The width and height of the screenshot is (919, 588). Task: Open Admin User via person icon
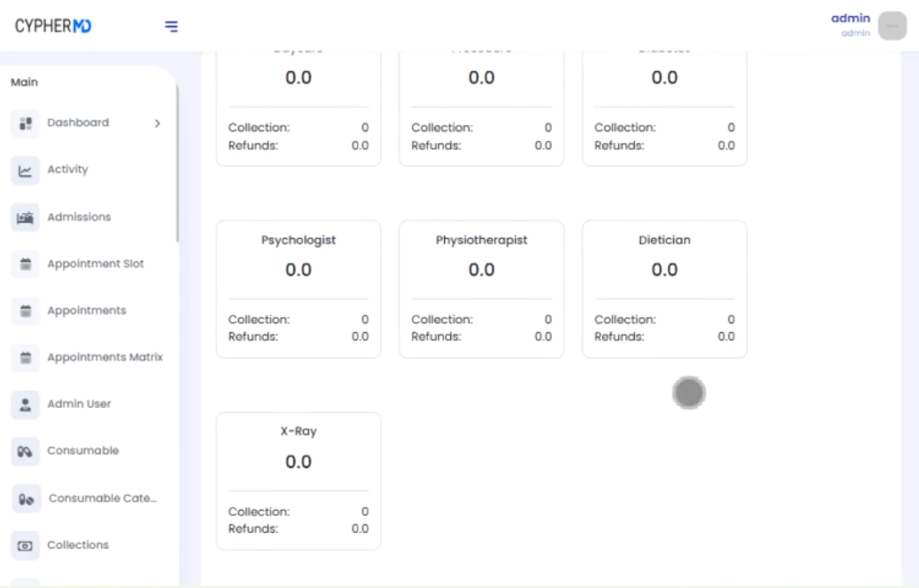coord(25,404)
